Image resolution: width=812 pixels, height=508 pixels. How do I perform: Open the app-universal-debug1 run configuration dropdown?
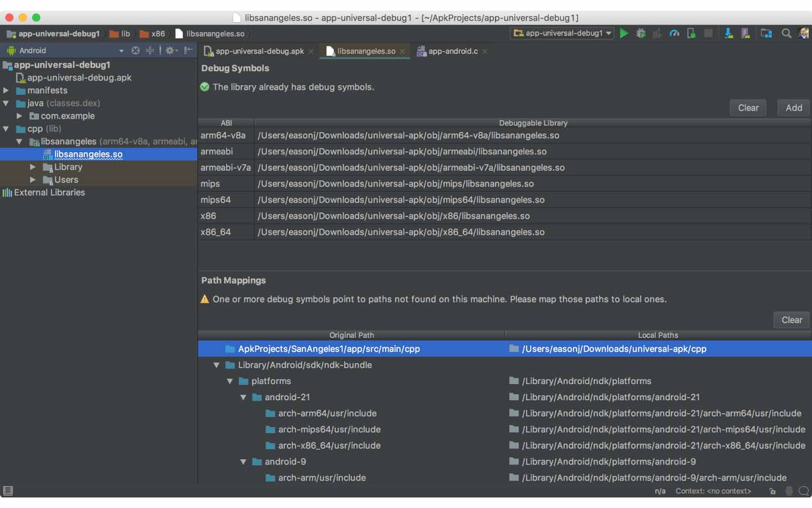tap(562, 34)
